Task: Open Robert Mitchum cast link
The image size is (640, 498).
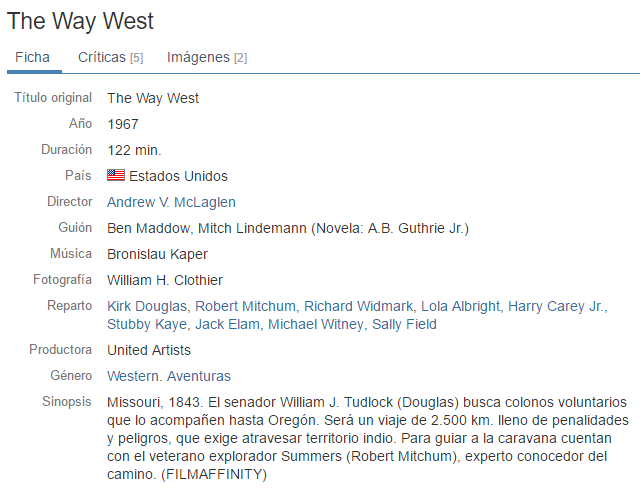Action: coord(245,306)
